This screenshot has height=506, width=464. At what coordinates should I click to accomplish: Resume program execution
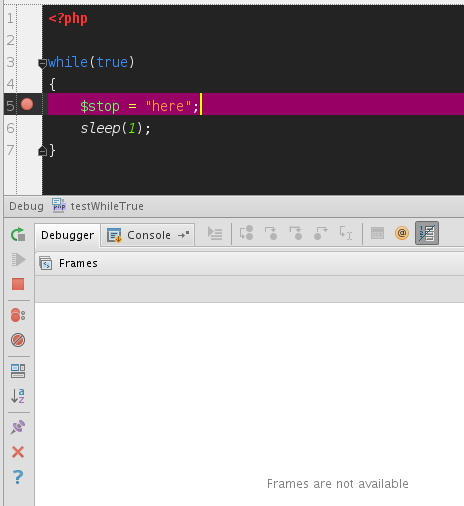pyautogui.click(x=18, y=260)
